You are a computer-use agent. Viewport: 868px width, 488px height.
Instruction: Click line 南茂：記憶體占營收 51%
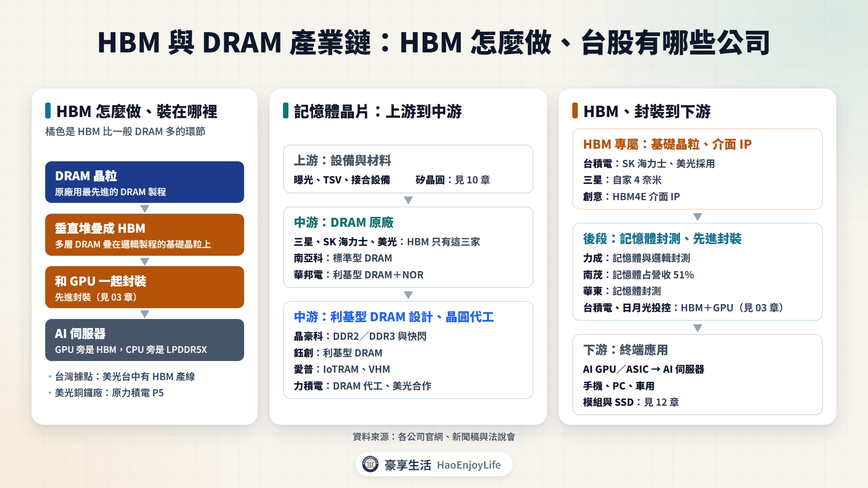coord(638,275)
